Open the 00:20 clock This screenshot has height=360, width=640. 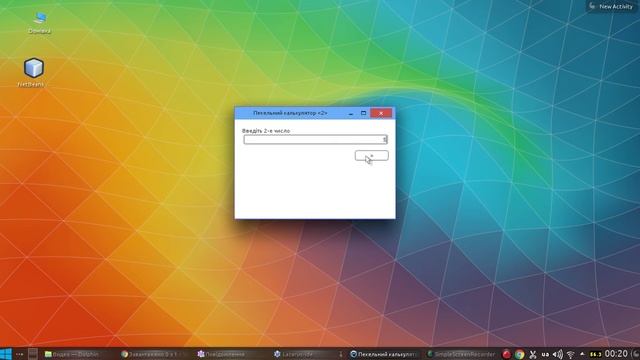point(616,354)
